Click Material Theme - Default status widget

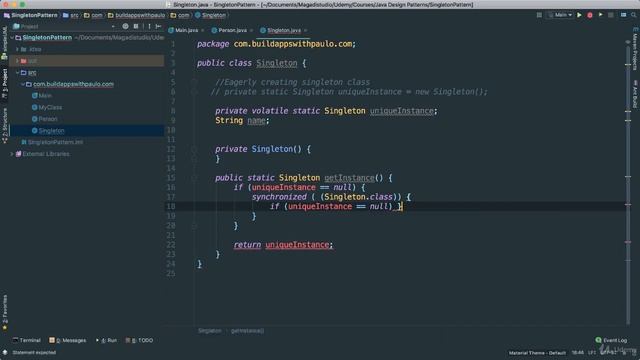(x=537, y=353)
